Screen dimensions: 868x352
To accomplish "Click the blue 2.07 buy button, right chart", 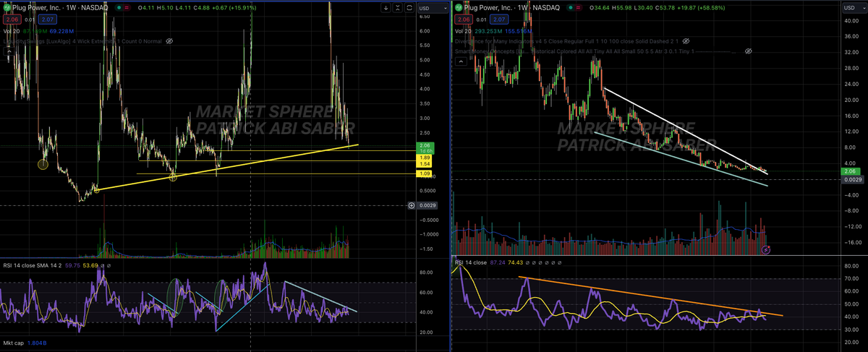I will pyautogui.click(x=498, y=20).
